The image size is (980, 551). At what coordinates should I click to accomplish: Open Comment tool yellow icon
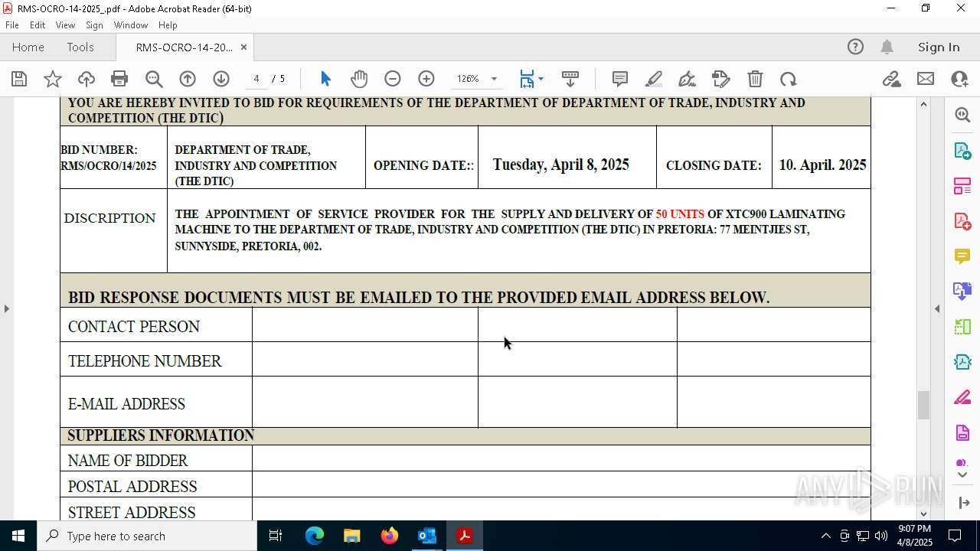pos(962,256)
